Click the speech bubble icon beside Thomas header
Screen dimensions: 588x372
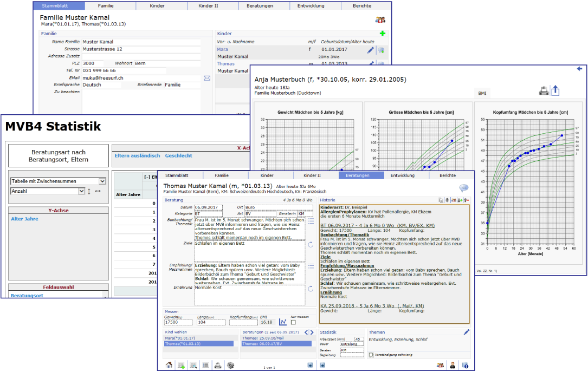[x=464, y=188]
